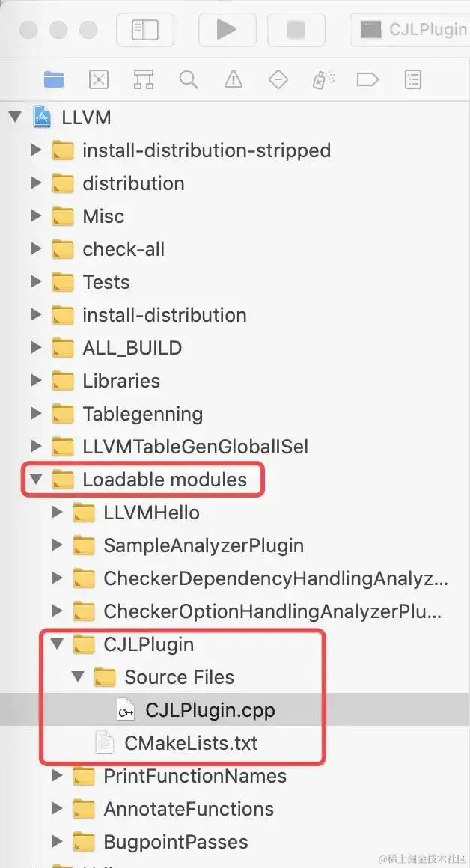Screen dimensions: 470x868
Task: Show the Source Control navigator
Action: tap(99, 80)
